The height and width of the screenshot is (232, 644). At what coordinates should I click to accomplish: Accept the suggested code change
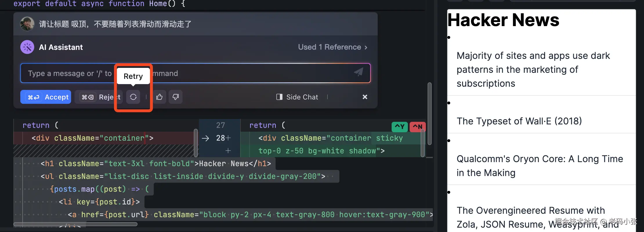(x=46, y=97)
